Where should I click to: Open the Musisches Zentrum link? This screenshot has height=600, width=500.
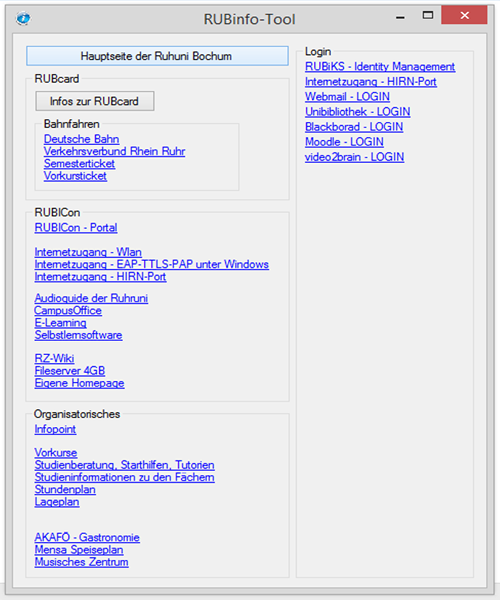[x=81, y=562]
